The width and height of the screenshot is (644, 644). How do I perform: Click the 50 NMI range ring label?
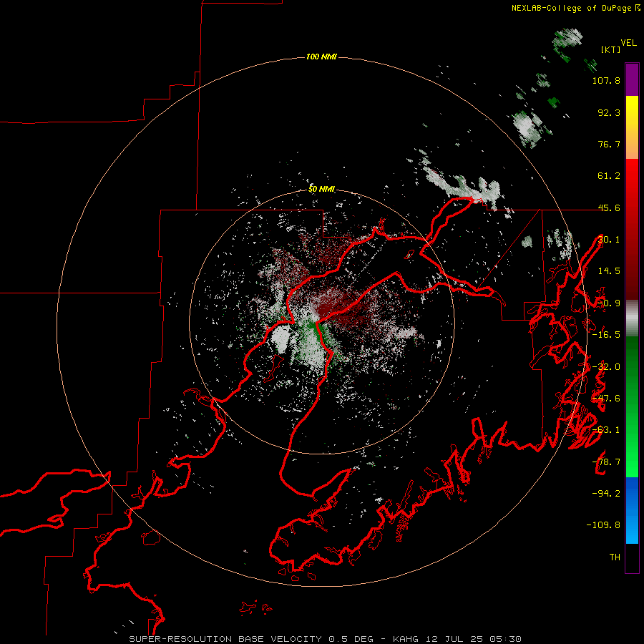click(x=321, y=189)
